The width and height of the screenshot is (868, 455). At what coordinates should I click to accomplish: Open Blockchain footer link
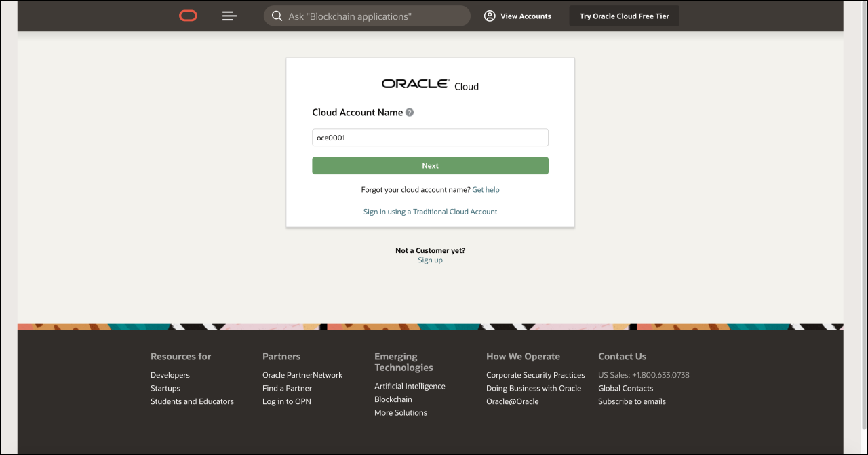point(393,399)
